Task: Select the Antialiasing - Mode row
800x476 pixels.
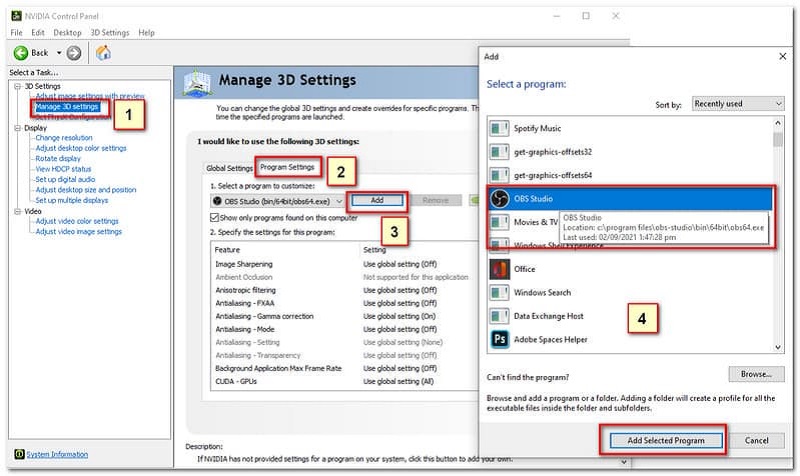Action: 345,329
